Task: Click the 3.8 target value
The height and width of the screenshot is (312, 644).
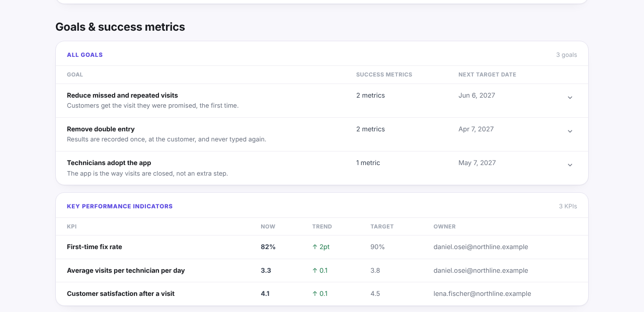Action: [x=375, y=270]
